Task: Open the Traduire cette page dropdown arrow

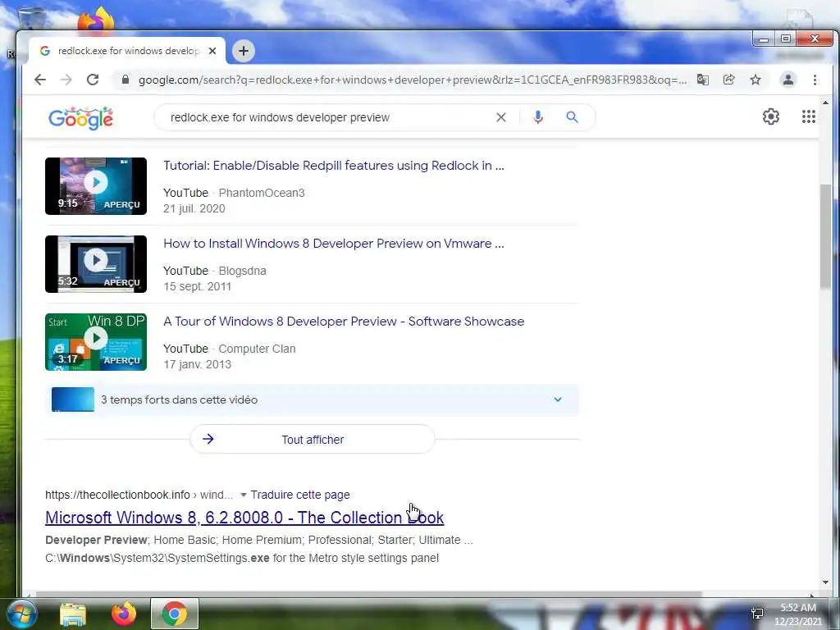Action: click(243, 495)
